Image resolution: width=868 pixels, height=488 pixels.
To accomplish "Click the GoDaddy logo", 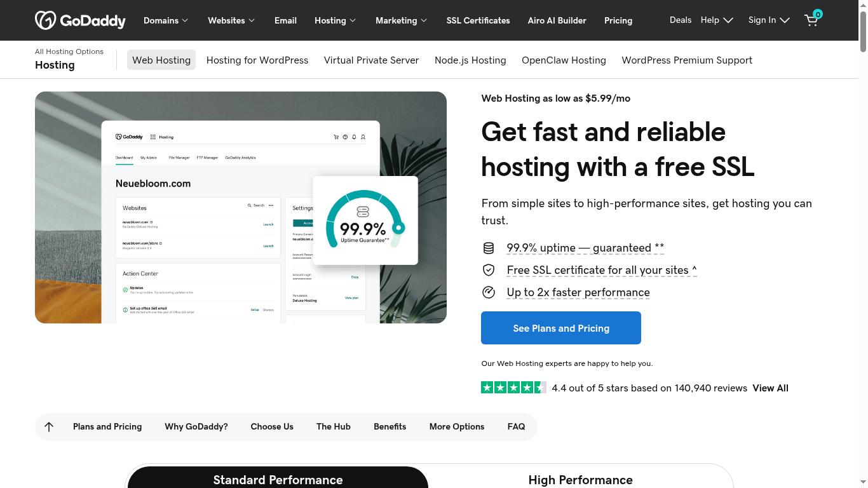I will pyautogui.click(x=80, y=20).
